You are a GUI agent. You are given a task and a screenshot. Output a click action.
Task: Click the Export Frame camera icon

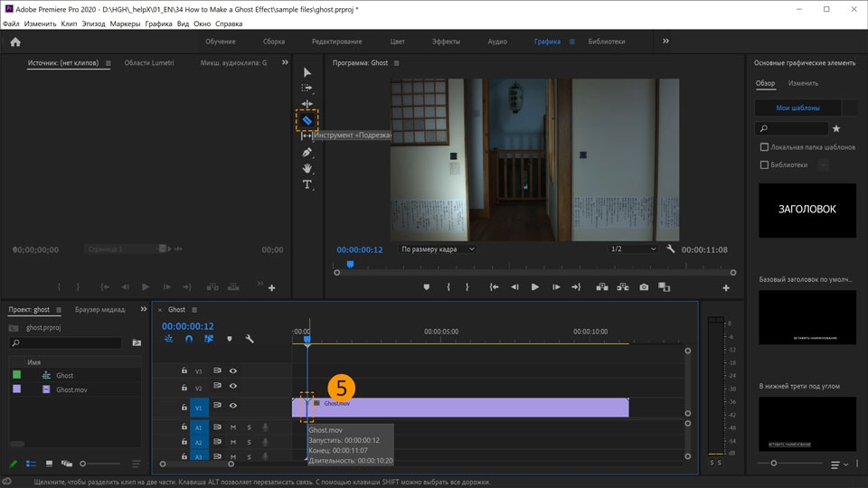[644, 287]
